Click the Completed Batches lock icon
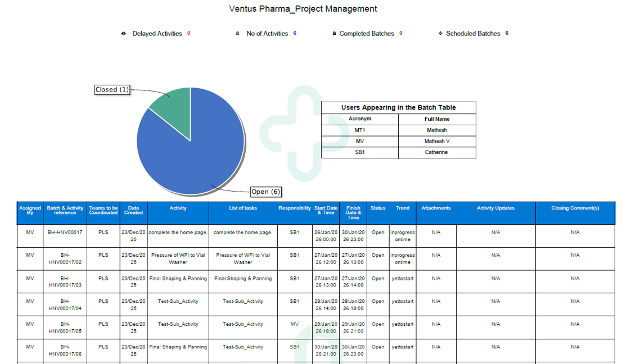 334,34
